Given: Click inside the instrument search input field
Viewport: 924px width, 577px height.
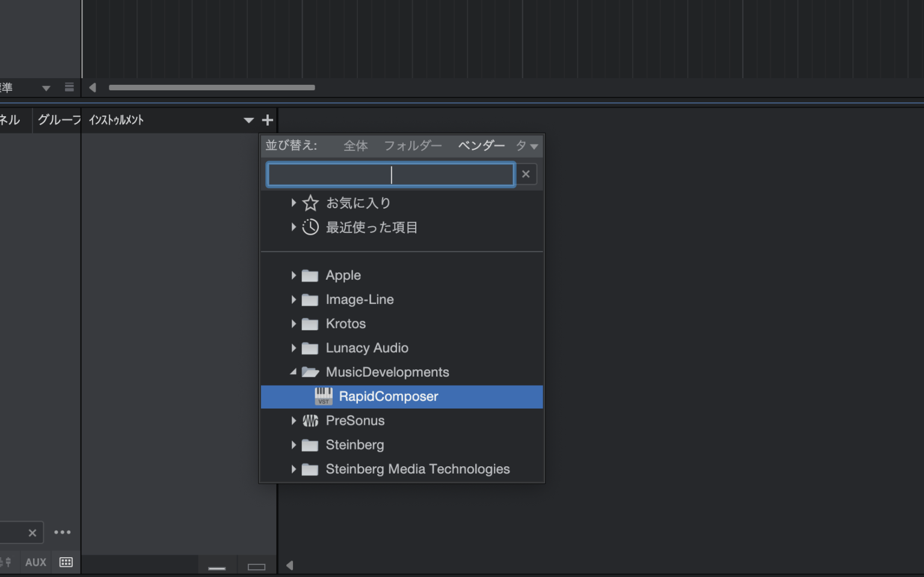Looking at the screenshot, I should (390, 174).
